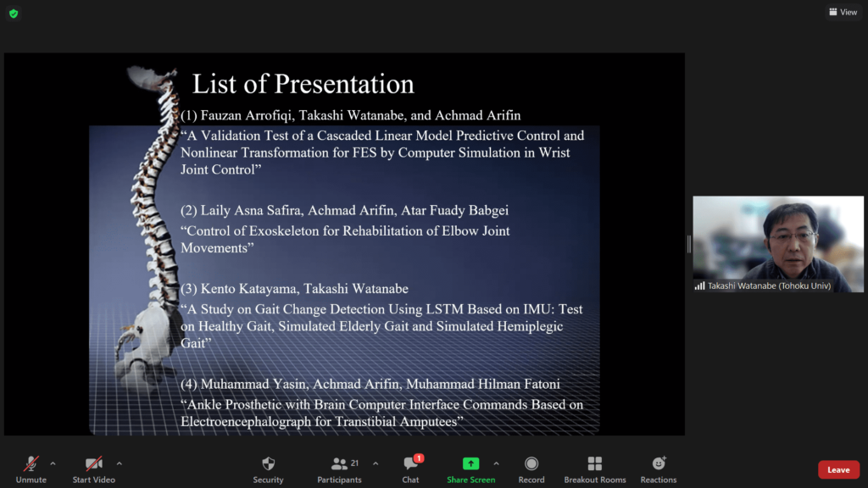Open the Reactions menu
The width and height of the screenshot is (868, 488).
coord(659,464)
